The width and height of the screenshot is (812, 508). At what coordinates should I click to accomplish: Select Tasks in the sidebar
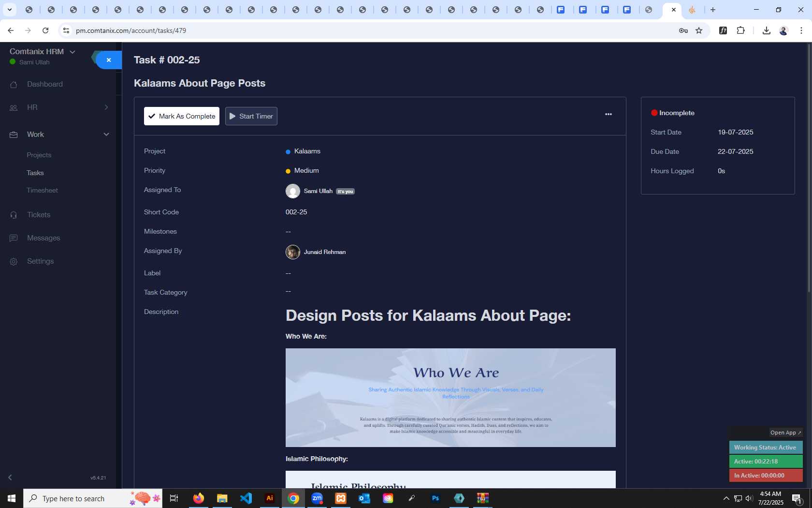pyautogui.click(x=35, y=173)
